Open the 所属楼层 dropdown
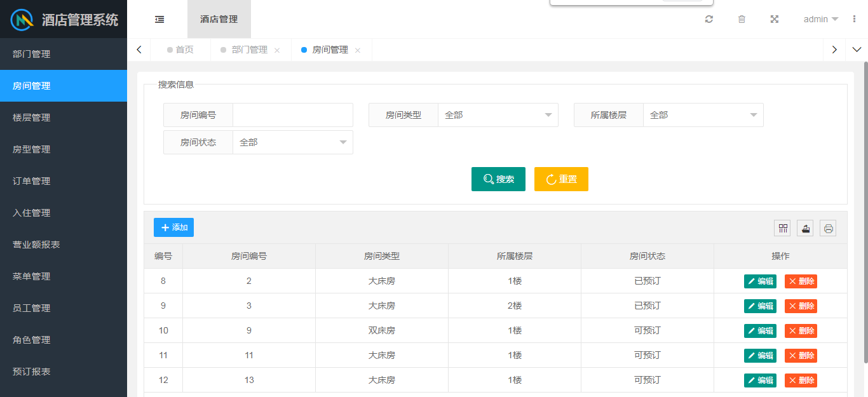 tap(703, 115)
